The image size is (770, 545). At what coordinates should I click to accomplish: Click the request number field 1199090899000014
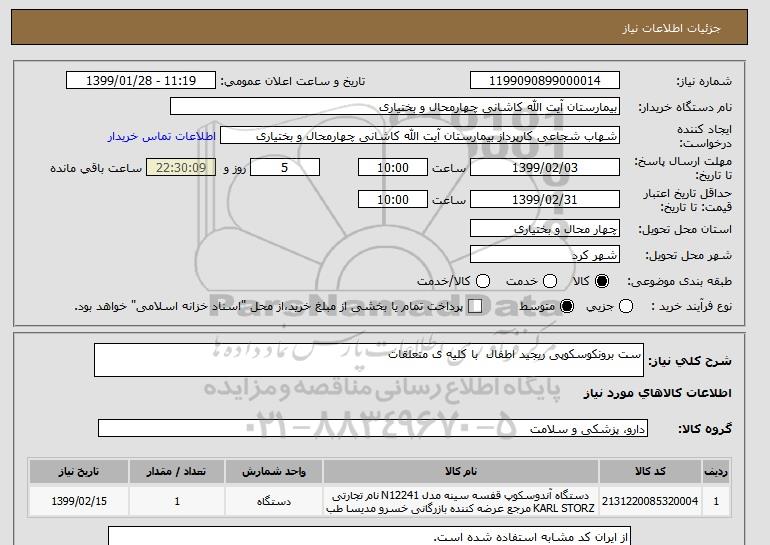click(x=545, y=81)
